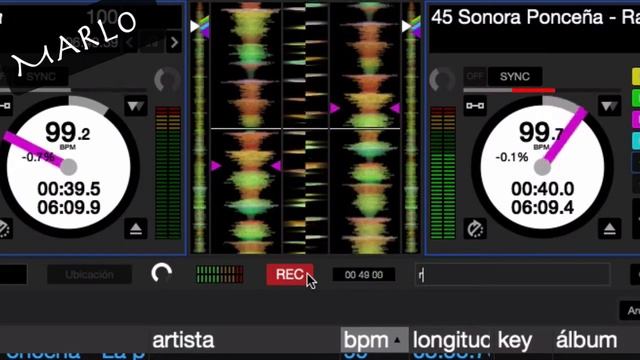The image size is (640, 360).
Task: Click the right deck elapsed time 00:40.0
Action: [542, 189]
